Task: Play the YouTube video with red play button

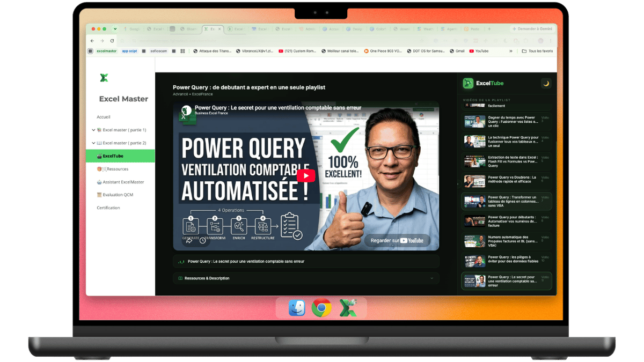Action: [x=306, y=176]
